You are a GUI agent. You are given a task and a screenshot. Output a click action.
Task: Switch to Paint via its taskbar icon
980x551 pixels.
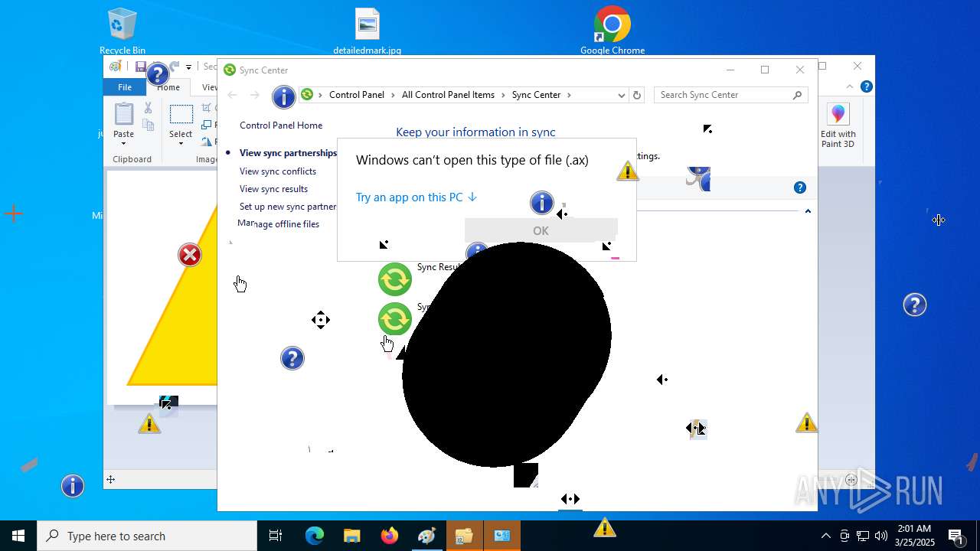426,536
